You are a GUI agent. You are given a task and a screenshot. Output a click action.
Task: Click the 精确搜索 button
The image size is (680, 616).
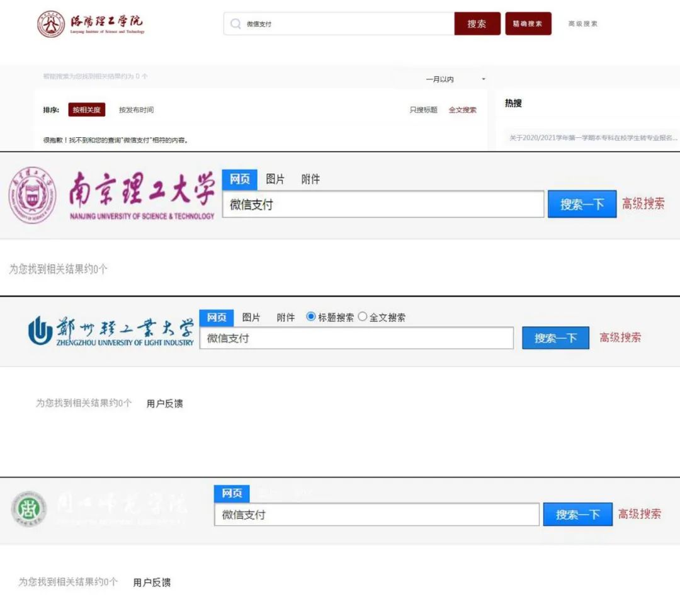coord(528,23)
